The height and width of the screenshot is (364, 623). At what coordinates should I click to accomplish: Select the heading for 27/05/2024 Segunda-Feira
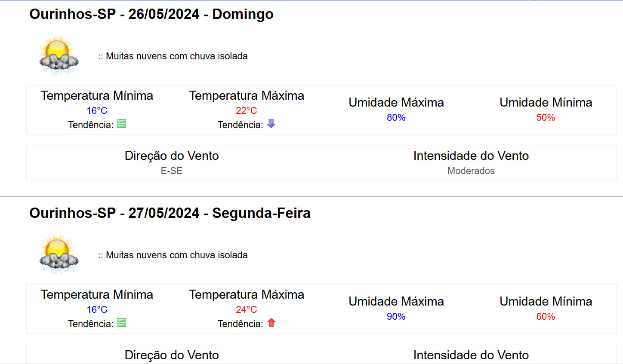click(x=170, y=213)
